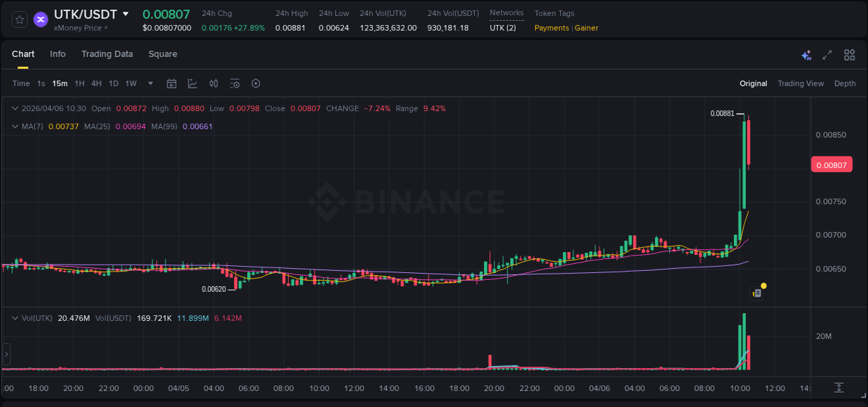
Task: Switch to the Depth view
Action: 845,83
